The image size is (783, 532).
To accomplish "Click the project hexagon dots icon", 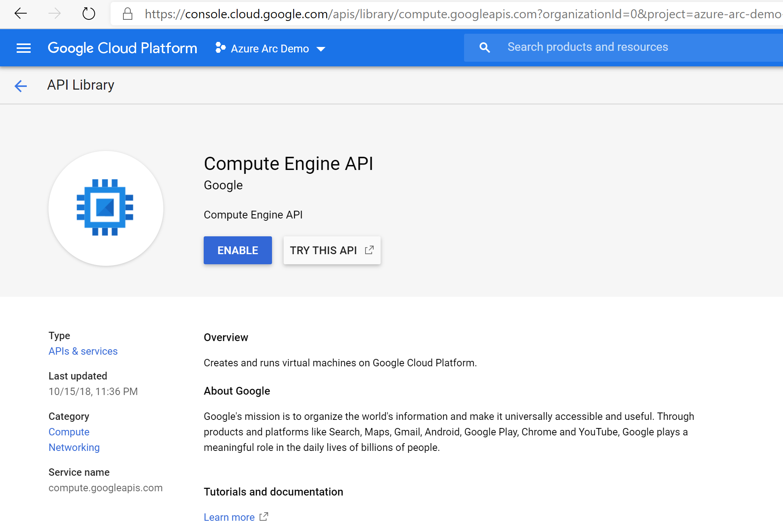I will (x=220, y=48).
